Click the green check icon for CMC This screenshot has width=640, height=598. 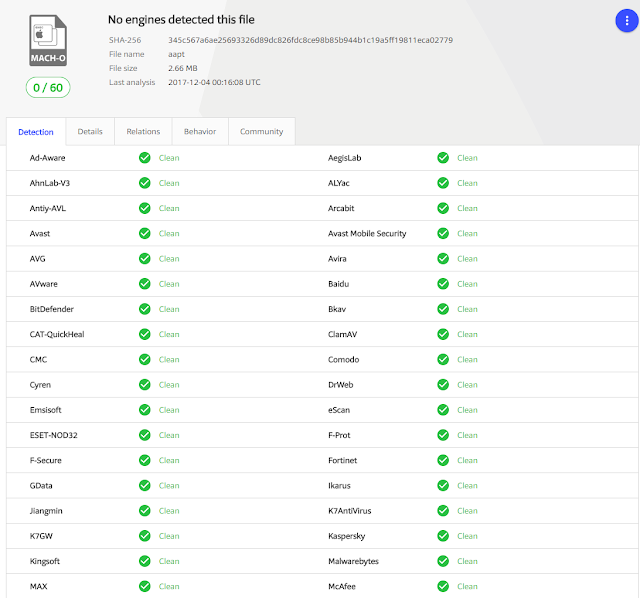tap(144, 359)
